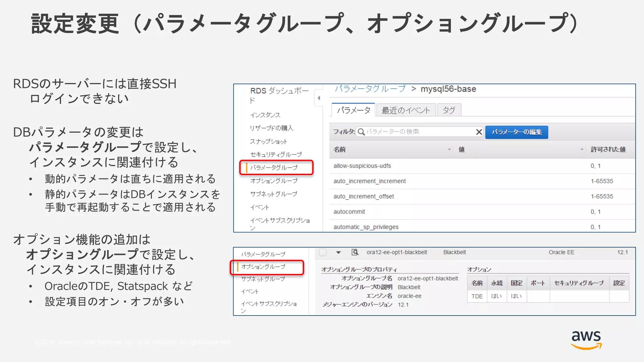
Task: Open セキュリティグループ in upper sidebar
Action: 276,155
